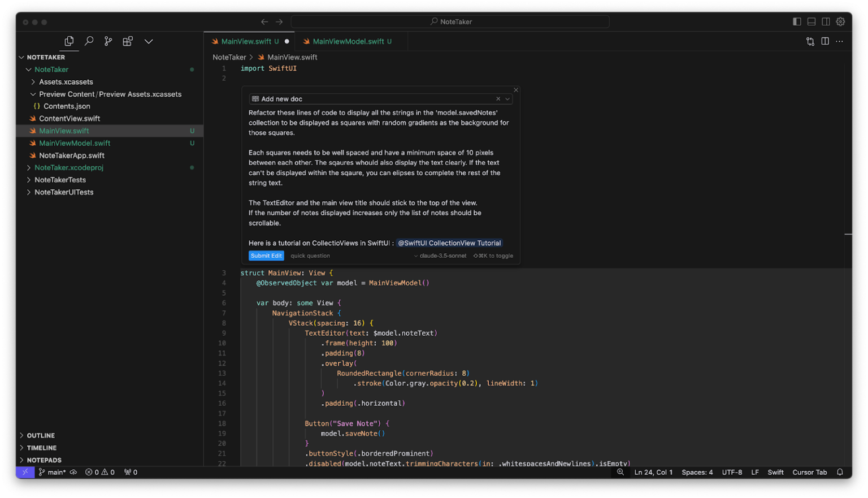This screenshot has height=498, width=868.
Task: Open Settings via the gear icon
Action: pyautogui.click(x=840, y=21)
